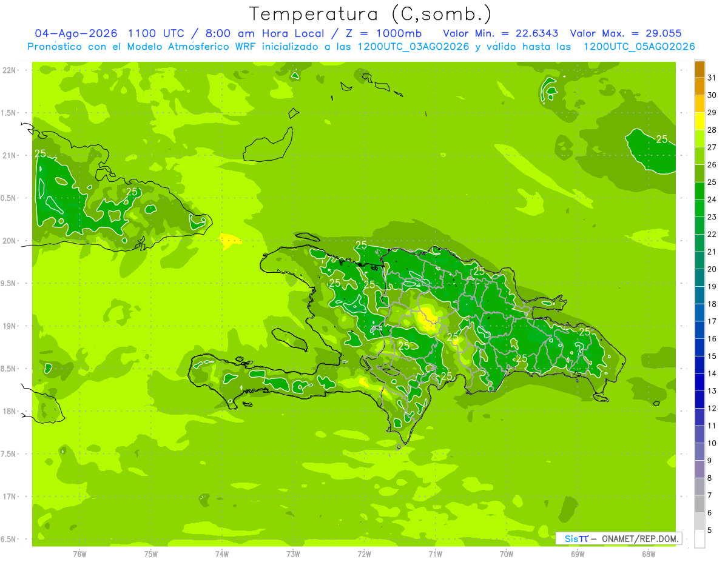The image size is (728, 562).
Task: Click the "Valor Min. = 22.6343" text
Action: [501, 33]
